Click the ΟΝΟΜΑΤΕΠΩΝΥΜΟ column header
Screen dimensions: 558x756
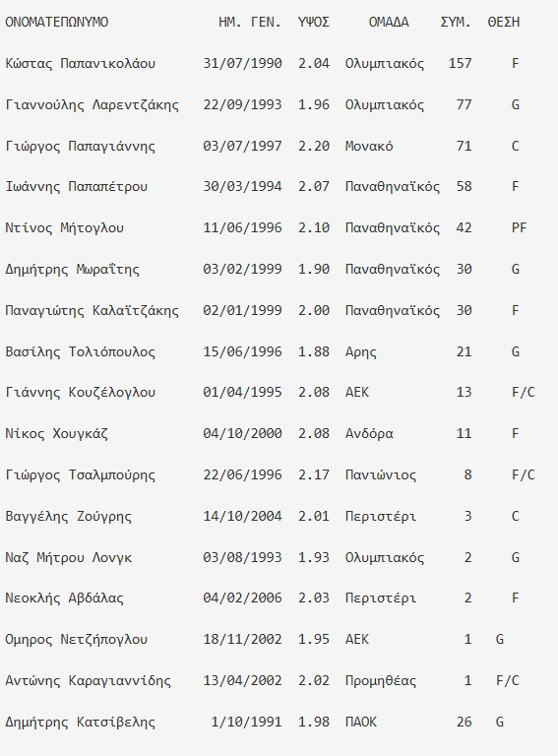coord(56,23)
